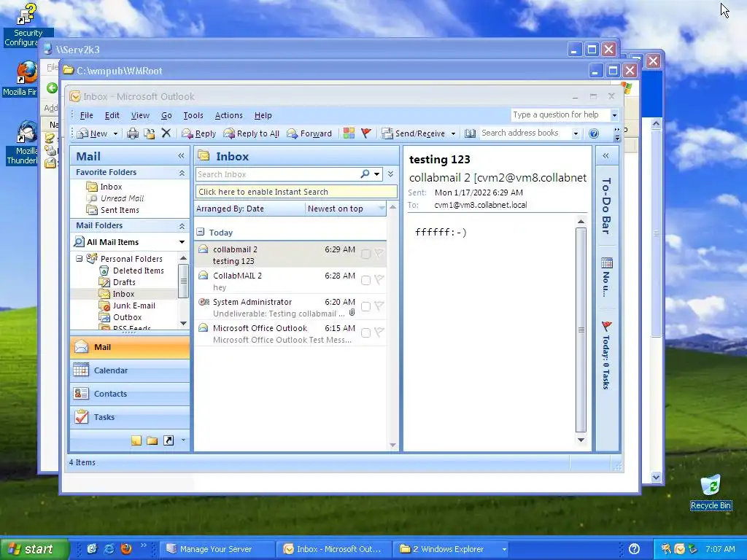Click the Reply button
This screenshot has height=560, width=747.
(199, 133)
